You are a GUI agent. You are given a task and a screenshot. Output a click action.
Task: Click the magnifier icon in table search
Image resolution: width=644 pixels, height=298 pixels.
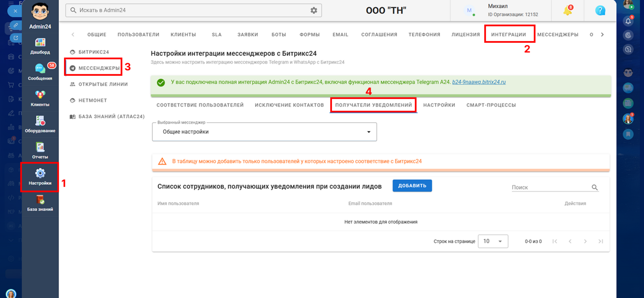coord(595,187)
